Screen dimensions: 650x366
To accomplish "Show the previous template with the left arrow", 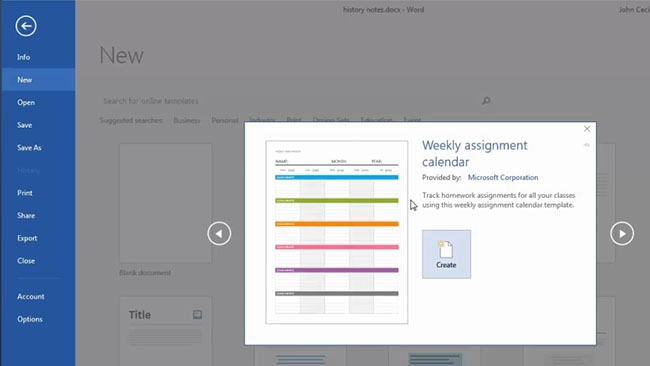I will (x=219, y=233).
